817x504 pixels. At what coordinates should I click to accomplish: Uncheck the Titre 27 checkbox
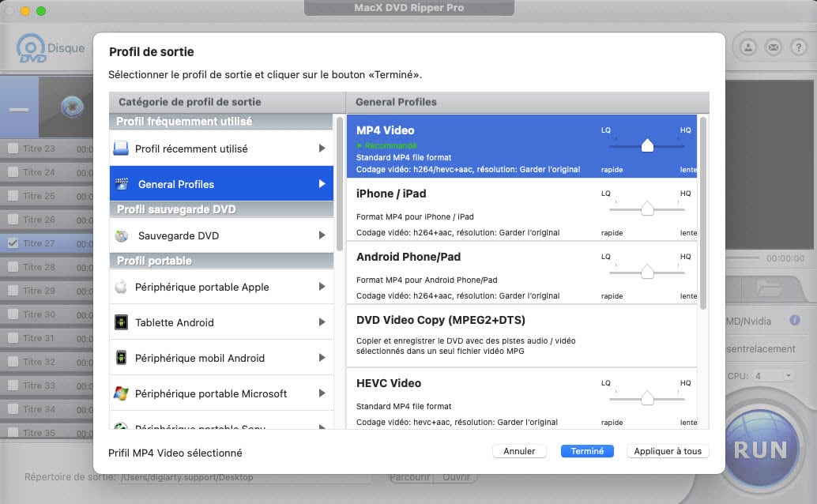coord(13,243)
